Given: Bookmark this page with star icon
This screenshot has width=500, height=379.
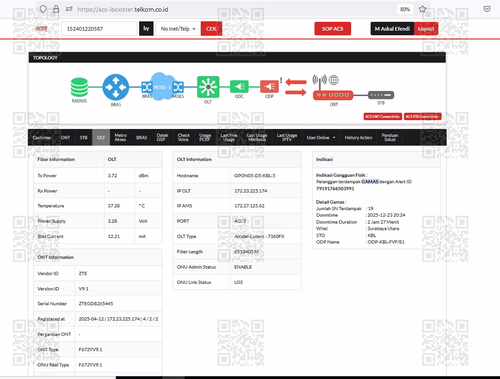Looking at the screenshot, I should (x=422, y=9).
